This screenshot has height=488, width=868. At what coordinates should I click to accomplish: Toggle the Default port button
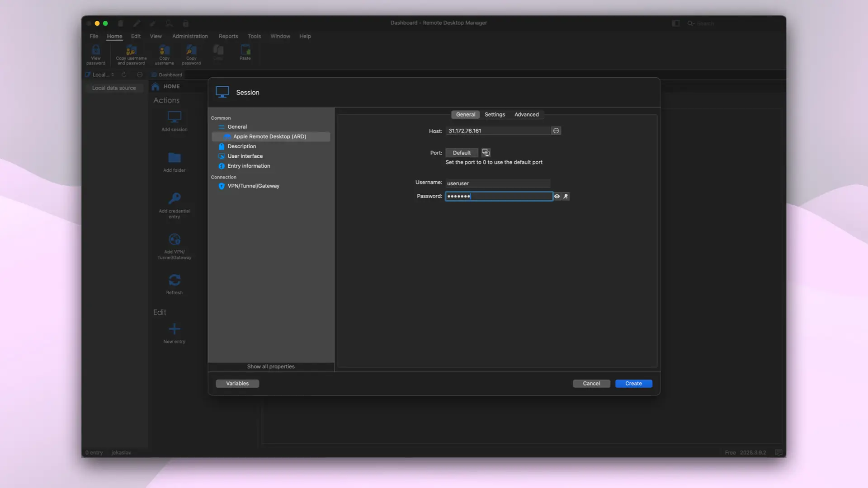pyautogui.click(x=462, y=153)
